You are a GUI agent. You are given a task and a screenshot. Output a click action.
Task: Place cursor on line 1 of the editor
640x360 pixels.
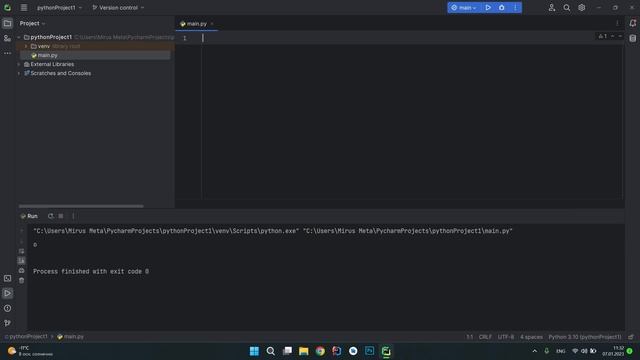pyautogui.click(x=412, y=38)
